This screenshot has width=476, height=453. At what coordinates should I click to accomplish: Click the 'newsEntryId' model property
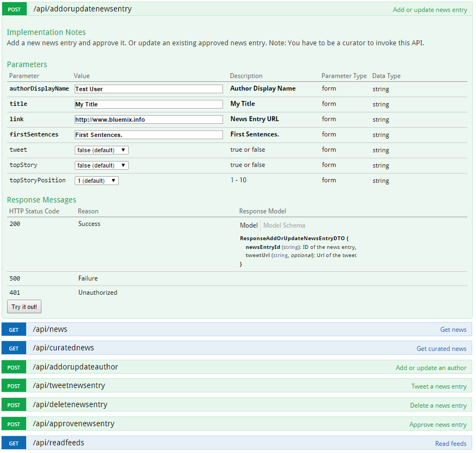click(263, 247)
